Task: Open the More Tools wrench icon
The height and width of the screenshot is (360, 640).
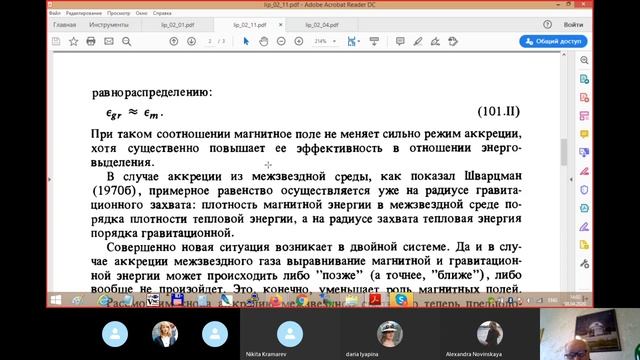Action: pyautogui.click(x=584, y=264)
